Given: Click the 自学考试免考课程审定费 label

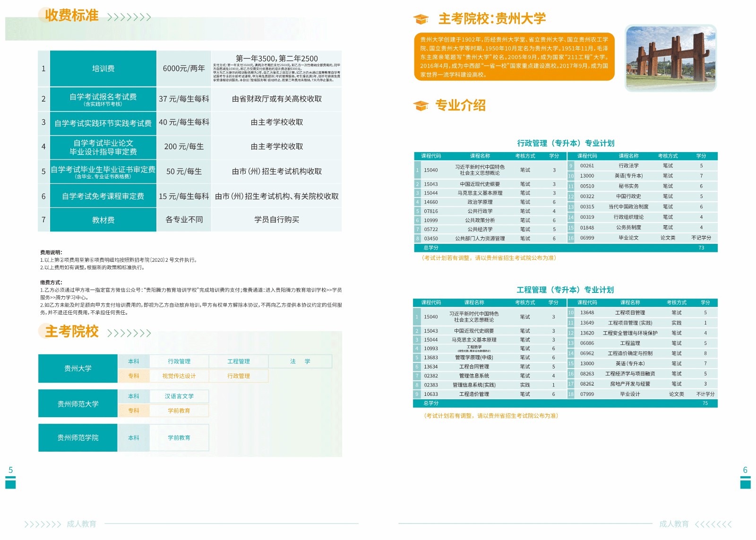Looking at the screenshot, I should (x=103, y=196).
